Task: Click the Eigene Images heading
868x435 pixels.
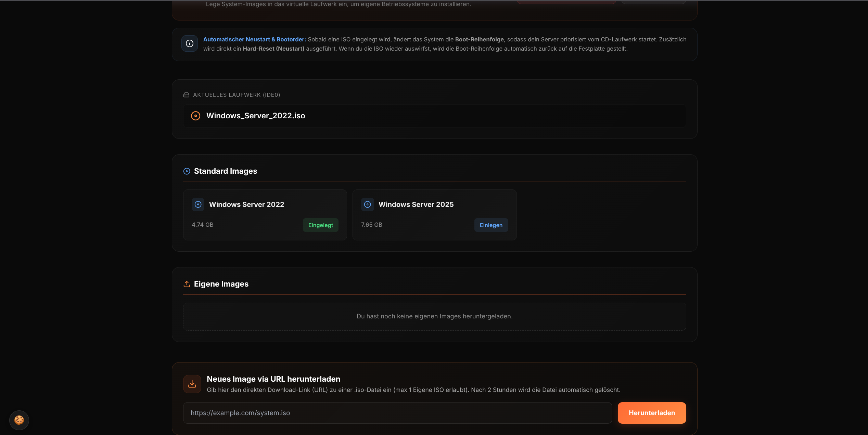Action: tap(221, 284)
